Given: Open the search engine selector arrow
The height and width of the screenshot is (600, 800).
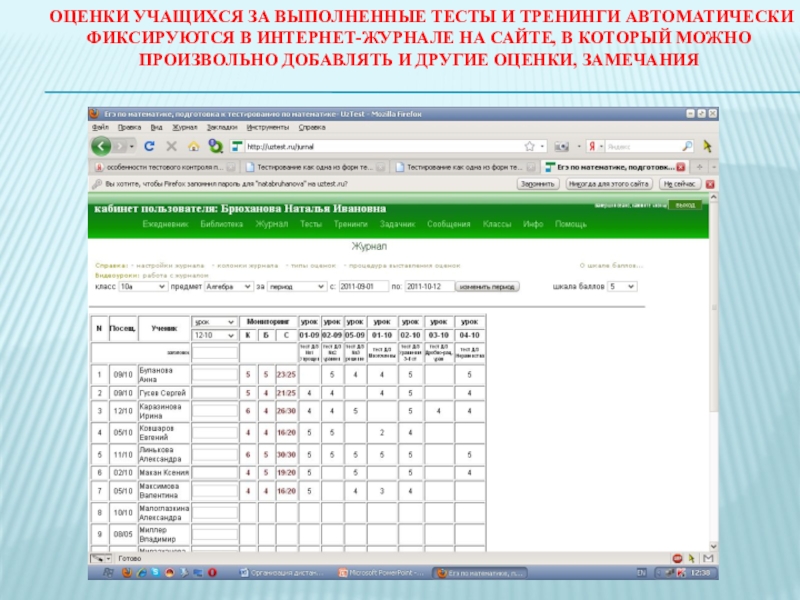Looking at the screenshot, I should pos(601,146).
